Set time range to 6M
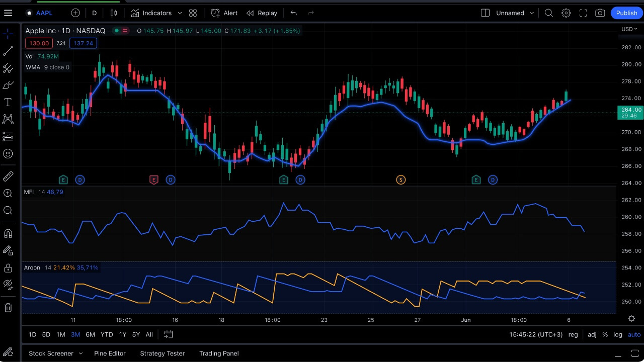 tap(90, 334)
